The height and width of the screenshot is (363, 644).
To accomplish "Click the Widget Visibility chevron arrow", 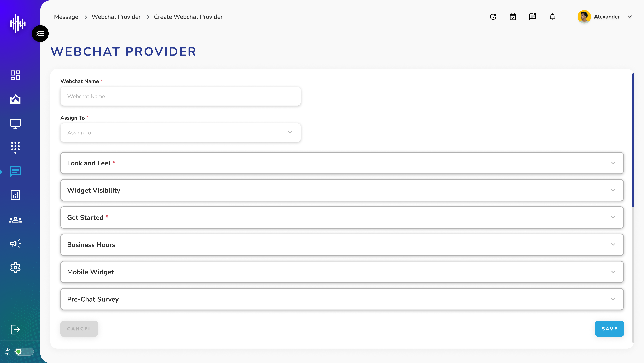I will pyautogui.click(x=613, y=190).
